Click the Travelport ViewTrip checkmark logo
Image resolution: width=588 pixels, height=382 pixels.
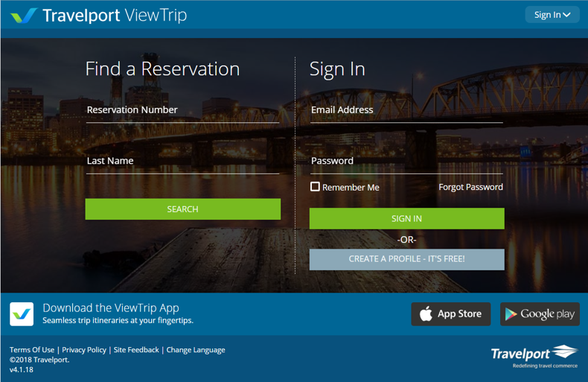click(24, 15)
